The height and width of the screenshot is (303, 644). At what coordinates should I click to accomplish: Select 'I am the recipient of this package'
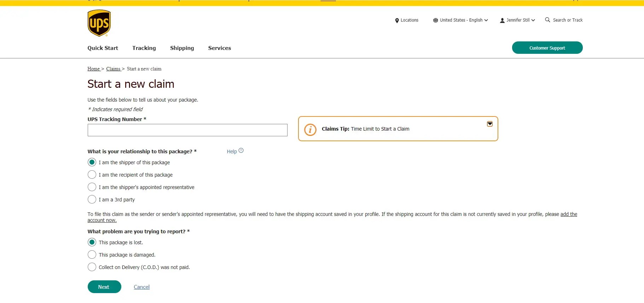92,175
